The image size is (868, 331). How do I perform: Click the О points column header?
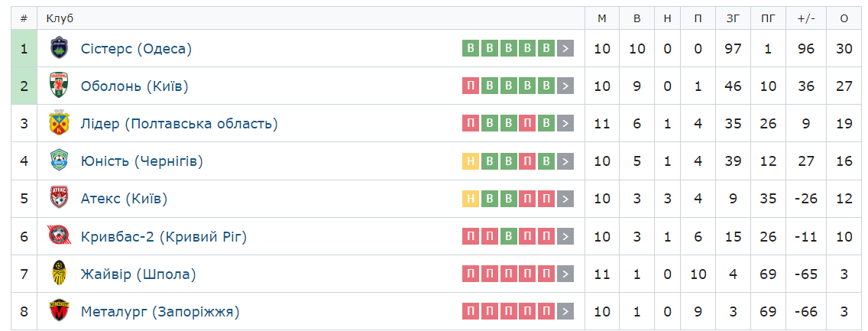[x=844, y=18]
